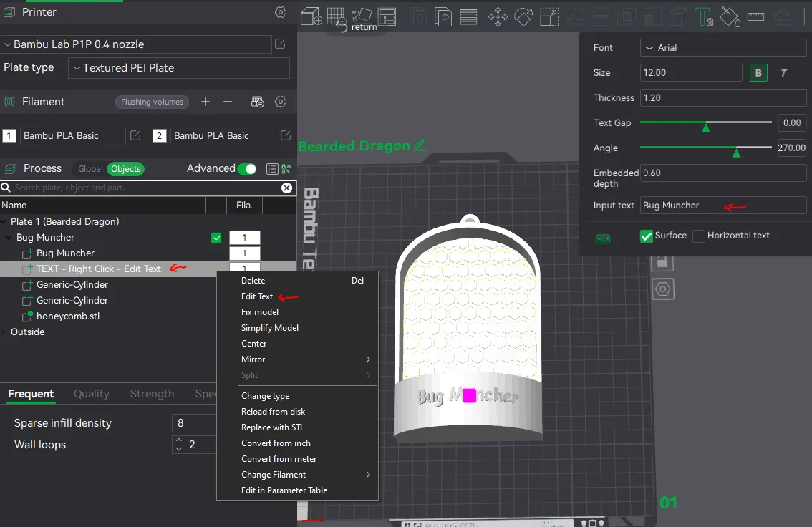Click the Scale tool icon
This screenshot has height=527, width=812.
point(549,16)
